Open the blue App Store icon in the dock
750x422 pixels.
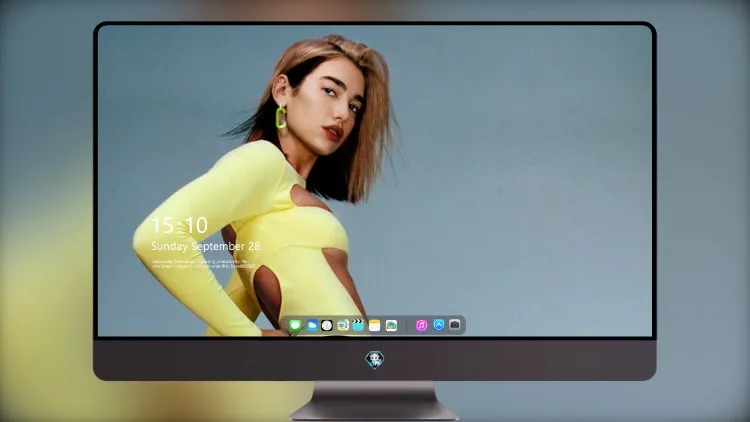[439, 325]
